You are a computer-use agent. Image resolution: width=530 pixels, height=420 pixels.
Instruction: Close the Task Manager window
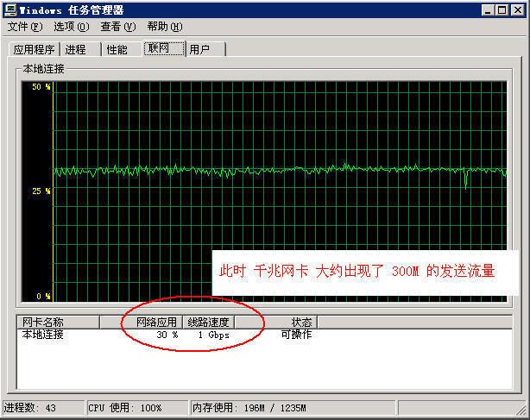[518, 10]
